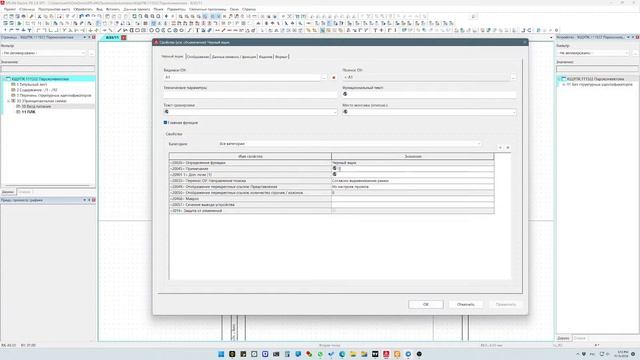Open the Справка menu
Screen dimensions: 640x360
pyautogui.click(x=249, y=9)
